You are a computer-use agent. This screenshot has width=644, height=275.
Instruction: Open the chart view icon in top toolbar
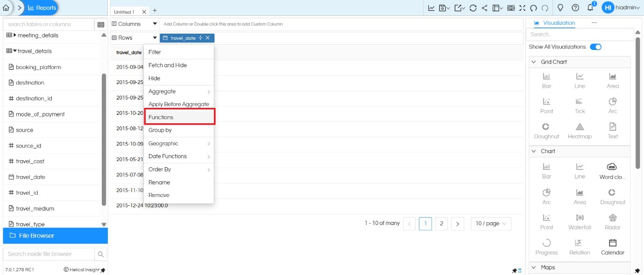(432, 8)
